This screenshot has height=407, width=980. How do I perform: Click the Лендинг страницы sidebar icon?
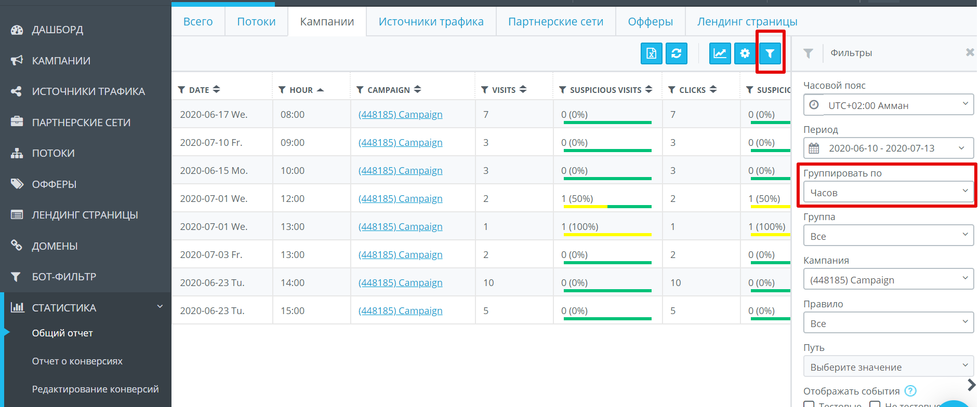(x=17, y=215)
